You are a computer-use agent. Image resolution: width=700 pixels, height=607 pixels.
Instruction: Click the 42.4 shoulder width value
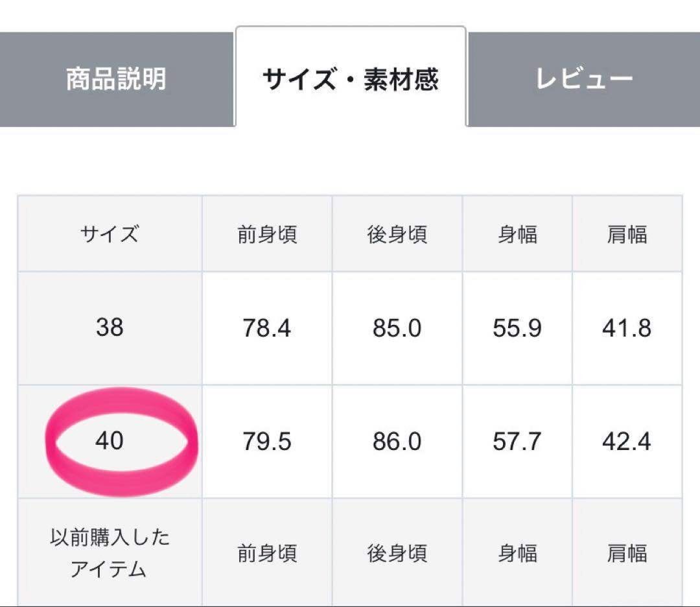pos(627,442)
